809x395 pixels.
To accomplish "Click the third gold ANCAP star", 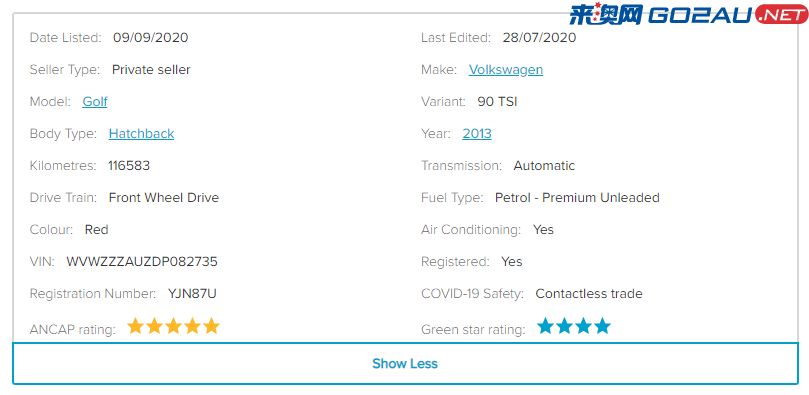I will pos(173,326).
